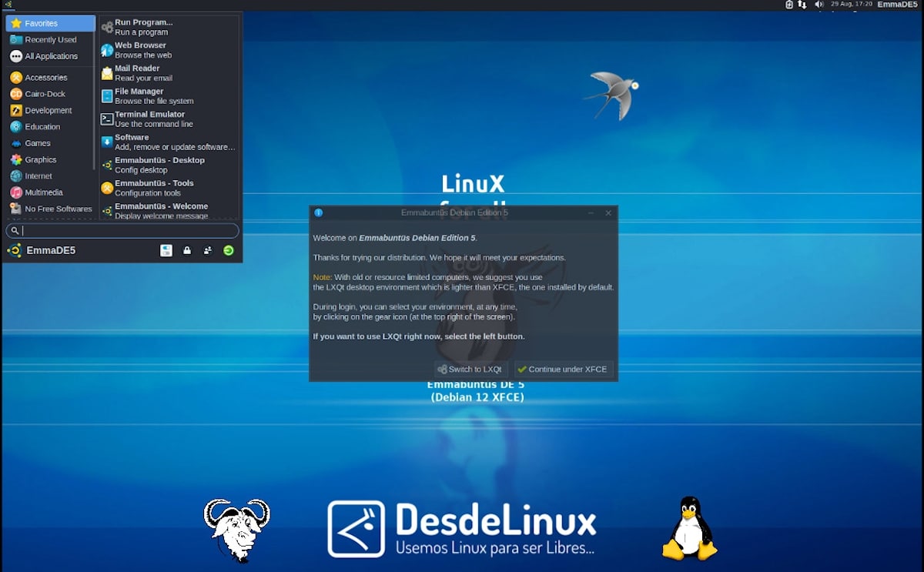
Task: Select the Favorites category
Action: pos(50,23)
